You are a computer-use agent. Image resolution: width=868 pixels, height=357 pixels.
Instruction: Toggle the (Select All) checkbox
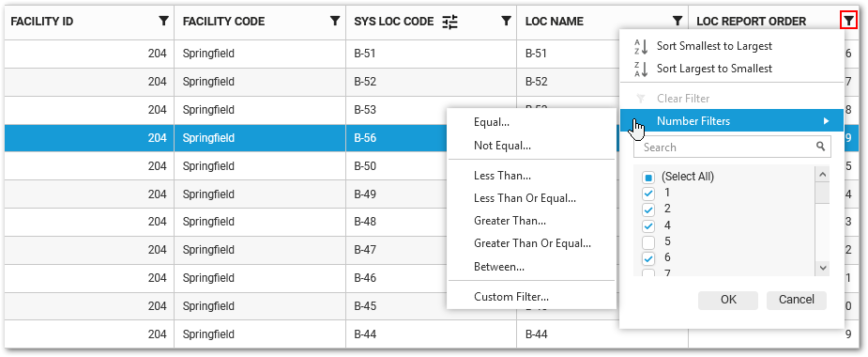(x=648, y=178)
